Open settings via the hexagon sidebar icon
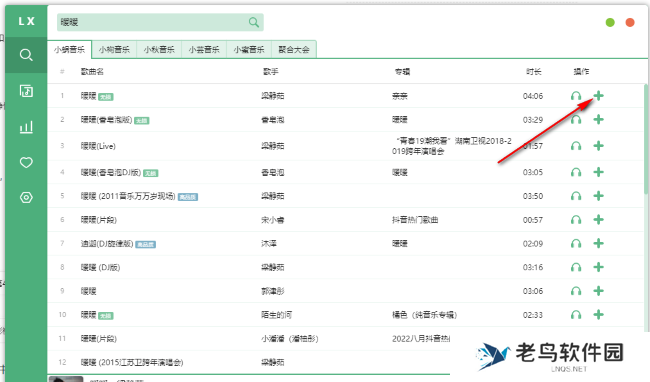 (26, 198)
